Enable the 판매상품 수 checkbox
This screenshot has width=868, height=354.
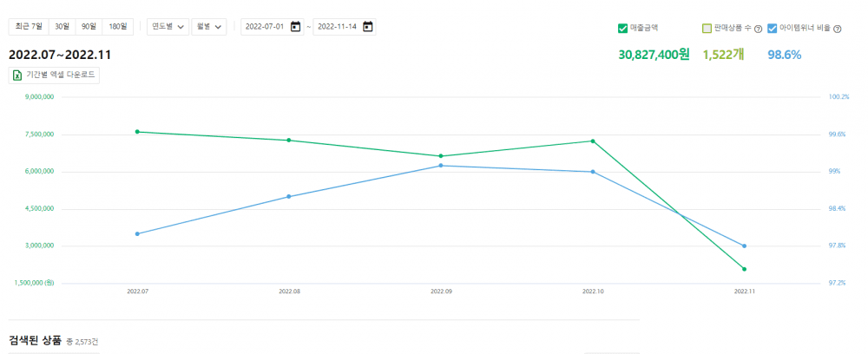(x=707, y=29)
